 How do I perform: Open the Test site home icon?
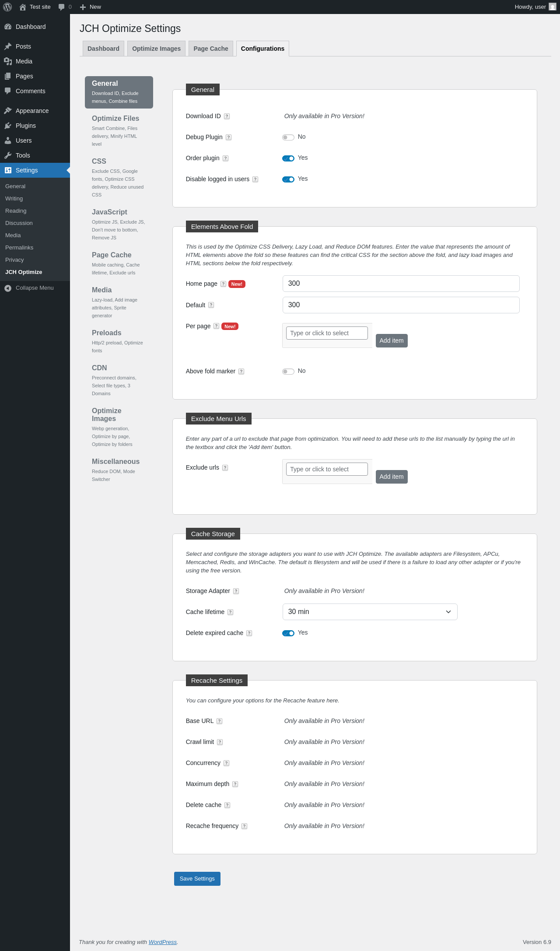tap(23, 7)
